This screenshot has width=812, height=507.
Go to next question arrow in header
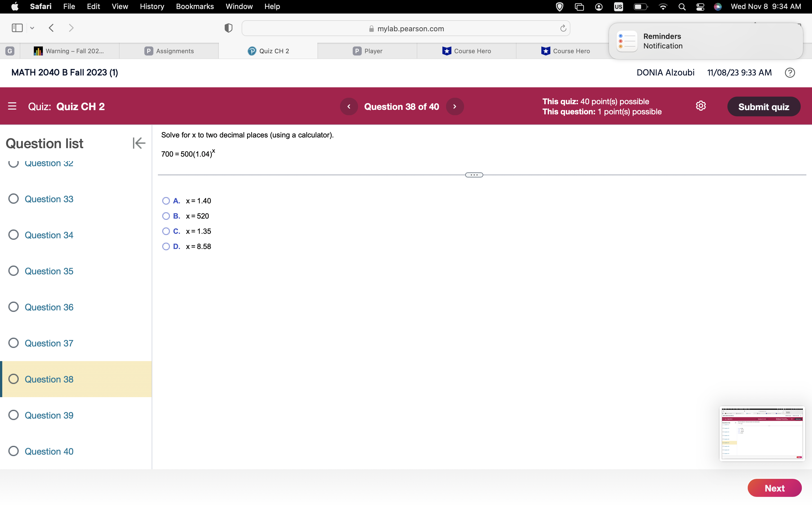point(455,107)
